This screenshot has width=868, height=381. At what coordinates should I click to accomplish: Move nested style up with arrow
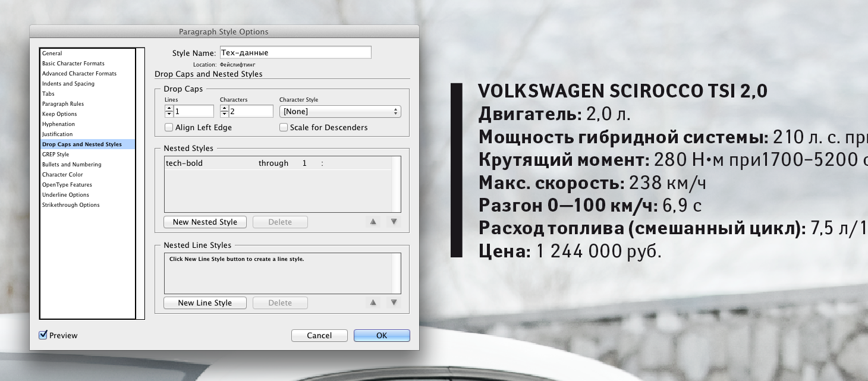pyautogui.click(x=373, y=222)
